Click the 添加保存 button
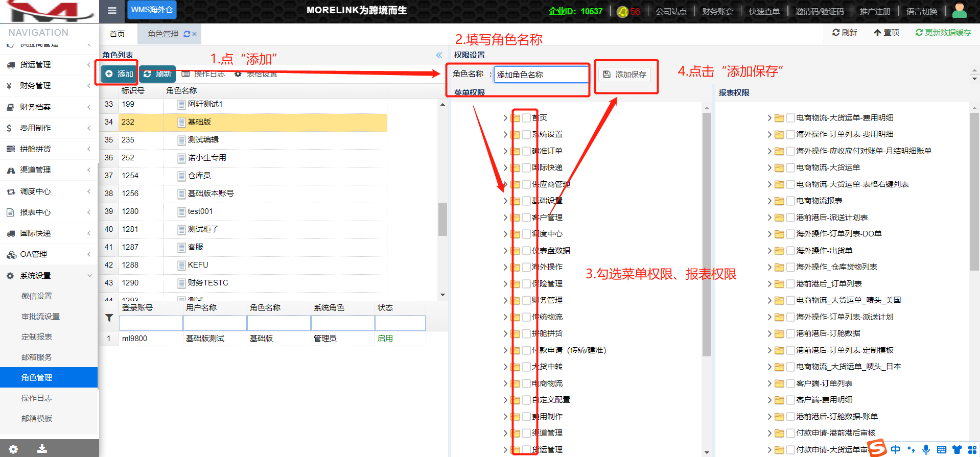980x457 pixels. 625,75
